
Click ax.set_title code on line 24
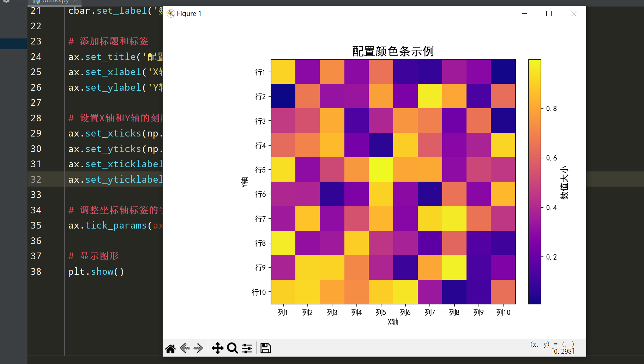click(115, 57)
